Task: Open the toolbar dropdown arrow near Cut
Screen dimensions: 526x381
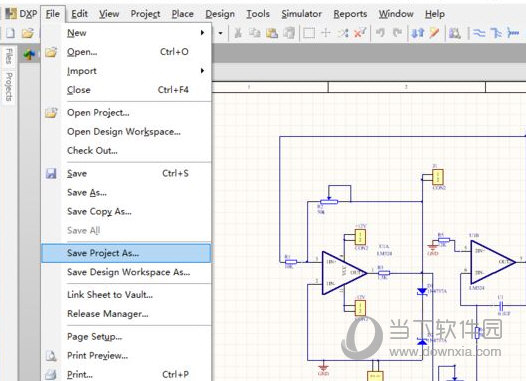Action: 220,33
